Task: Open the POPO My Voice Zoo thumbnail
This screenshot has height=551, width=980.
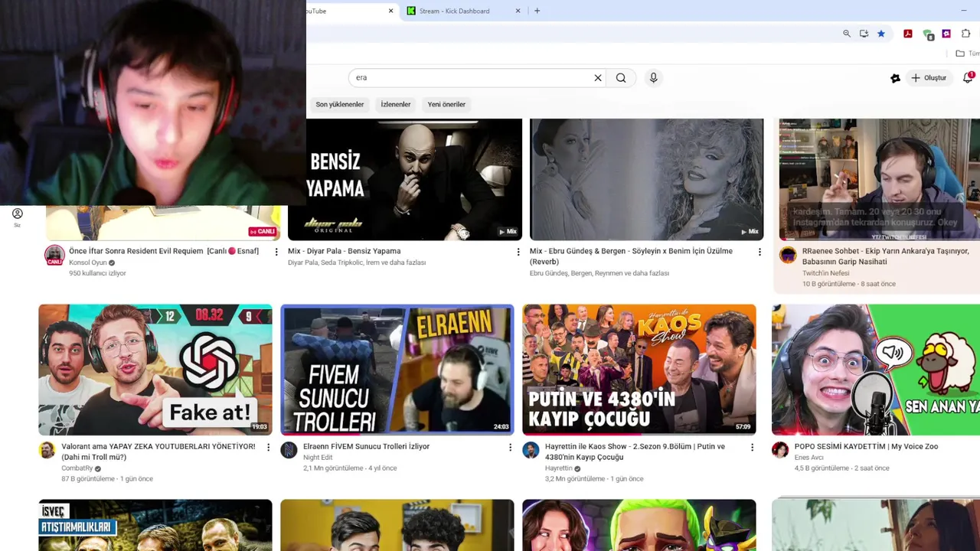Action: [876, 370]
